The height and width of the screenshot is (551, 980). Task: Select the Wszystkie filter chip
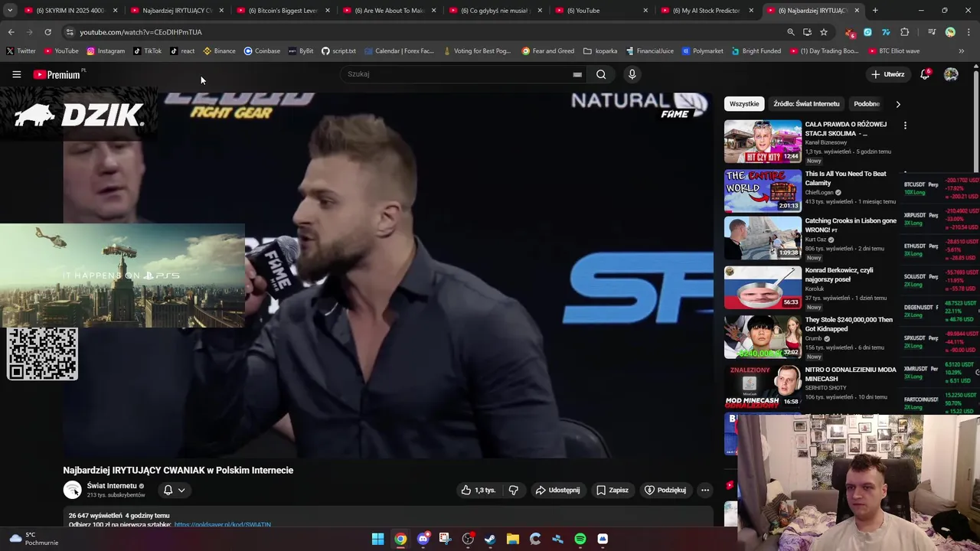[x=744, y=103]
